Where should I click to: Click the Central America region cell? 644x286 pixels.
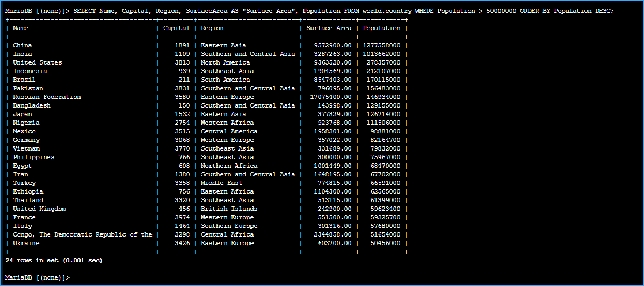point(229,132)
